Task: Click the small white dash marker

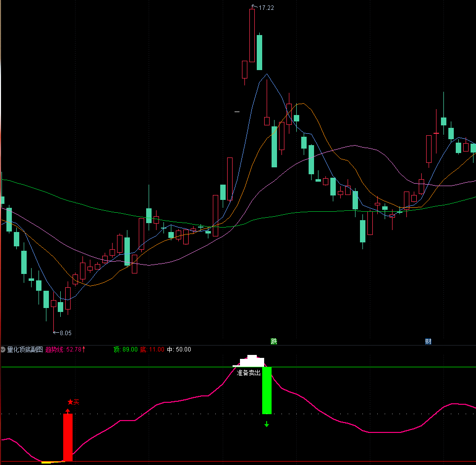Action: (x=237, y=112)
